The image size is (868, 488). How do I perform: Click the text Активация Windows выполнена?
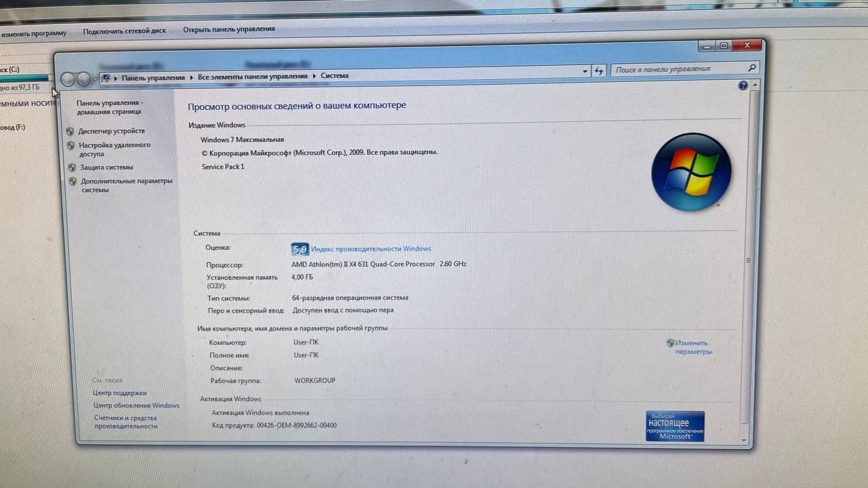260,412
